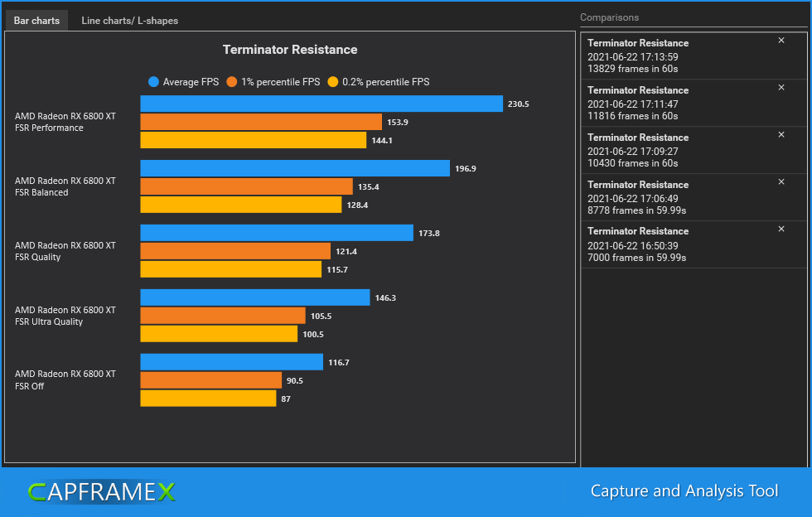Click the 173.8 blue bar for FSR Quality
Screen dimensions: 812x517
point(277,233)
